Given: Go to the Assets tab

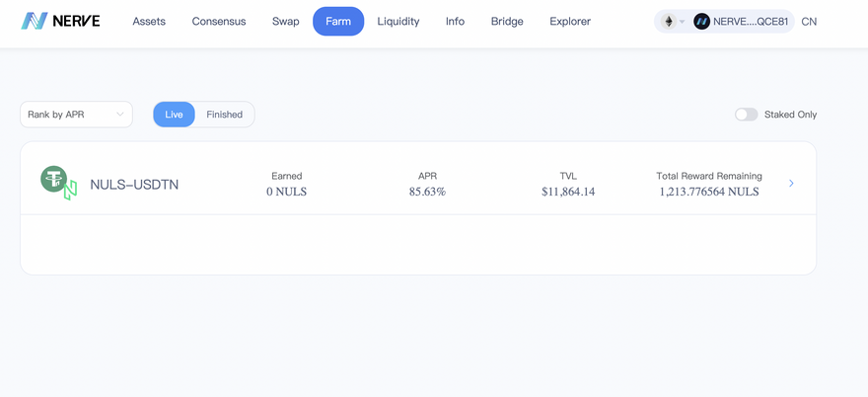Looking at the screenshot, I should tap(149, 22).
